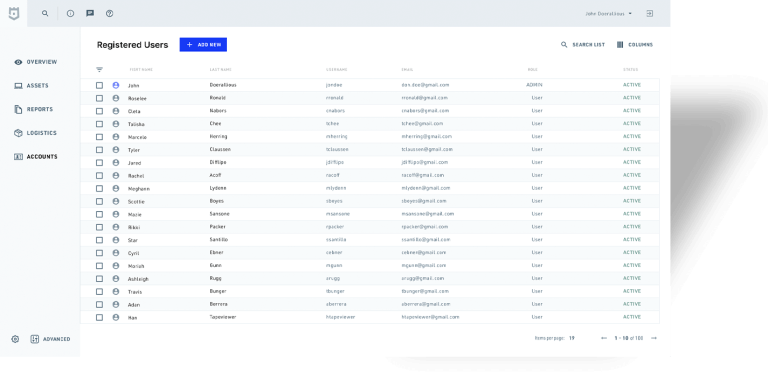Click the logout icon
The image size is (768, 380).
point(649,14)
